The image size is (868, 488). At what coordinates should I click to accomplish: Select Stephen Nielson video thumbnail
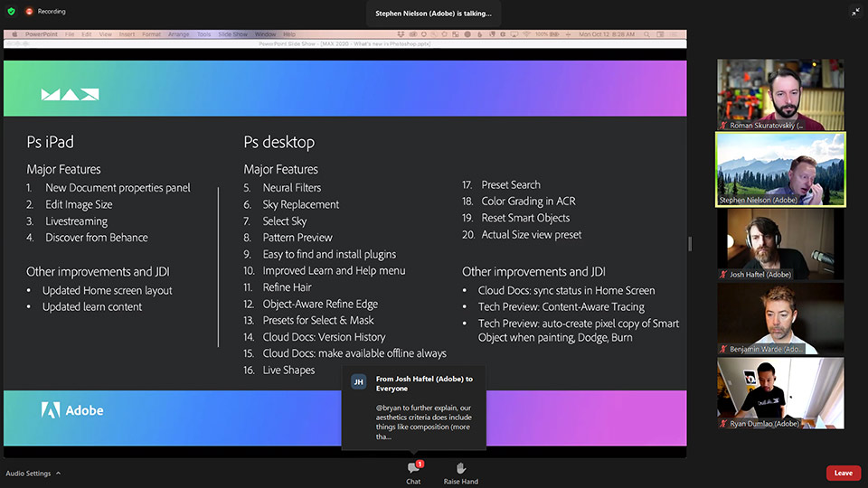coord(780,169)
